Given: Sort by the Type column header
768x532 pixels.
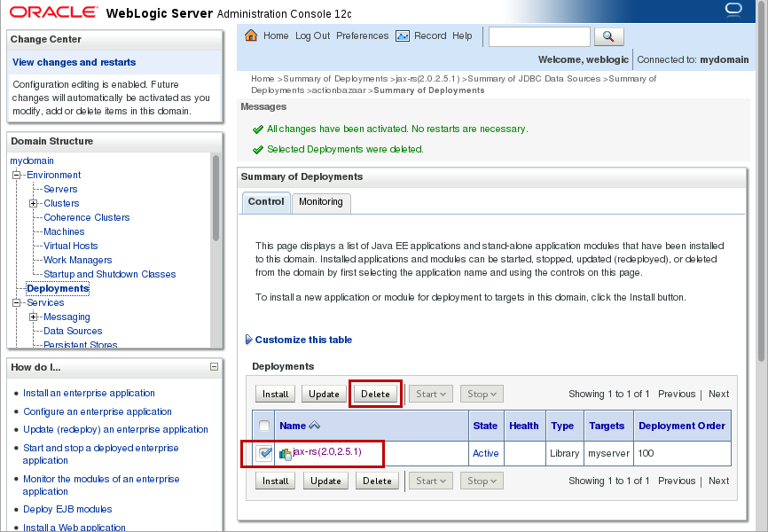Looking at the screenshot, I should tap(562, 426).
